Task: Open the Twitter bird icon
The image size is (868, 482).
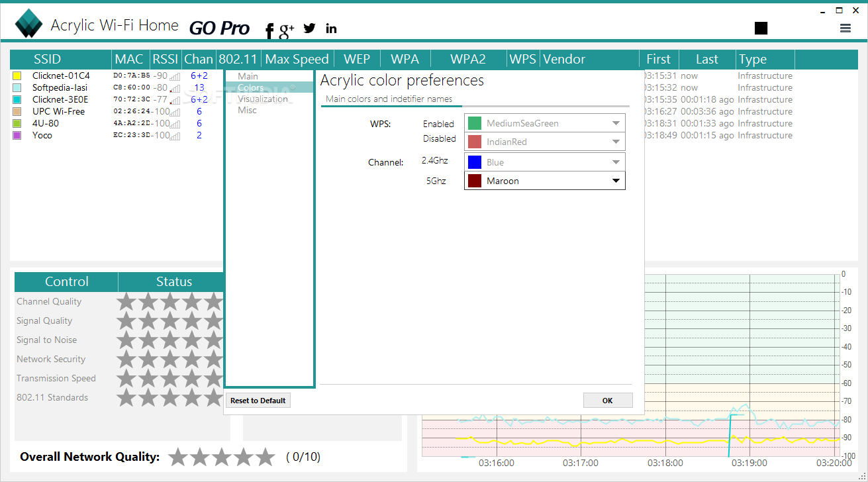Action: [309, 28]
